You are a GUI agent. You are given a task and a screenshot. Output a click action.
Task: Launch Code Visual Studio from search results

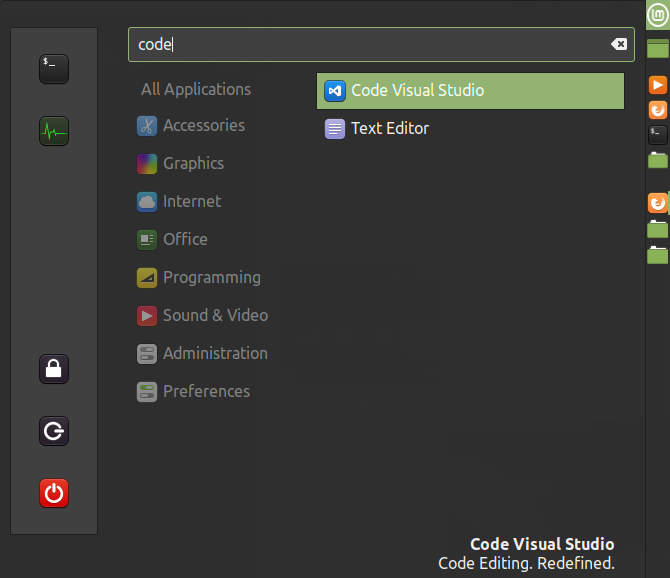470,91
